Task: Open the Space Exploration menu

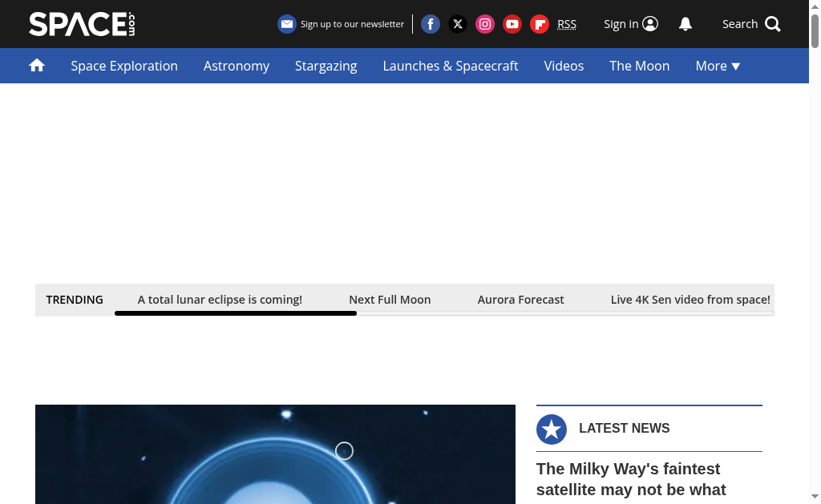Action: pyautogui.click(x=124, y=66)
